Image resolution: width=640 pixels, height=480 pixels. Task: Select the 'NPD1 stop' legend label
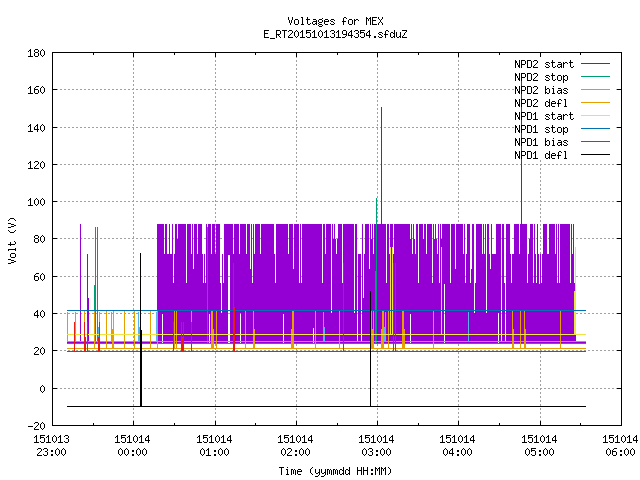point(541,129)
